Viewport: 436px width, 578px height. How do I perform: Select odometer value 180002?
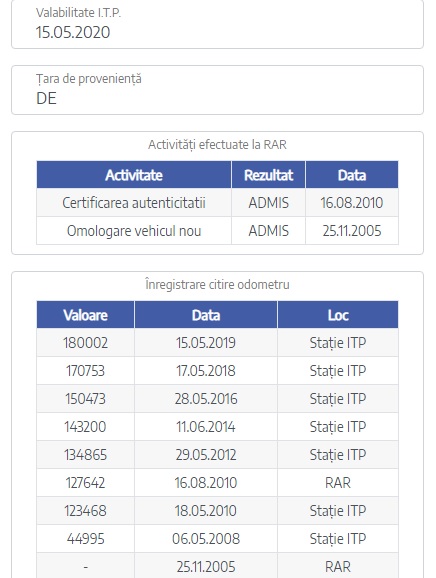tap(86, 343)
